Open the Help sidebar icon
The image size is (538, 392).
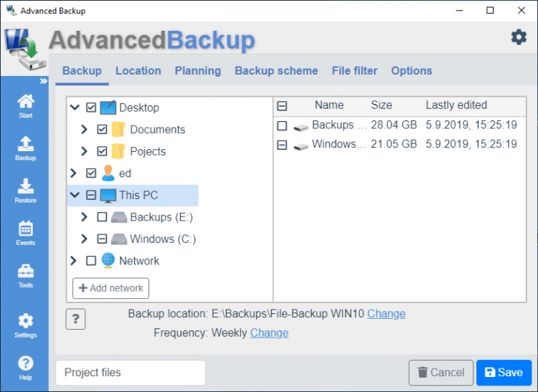point(25,367)
